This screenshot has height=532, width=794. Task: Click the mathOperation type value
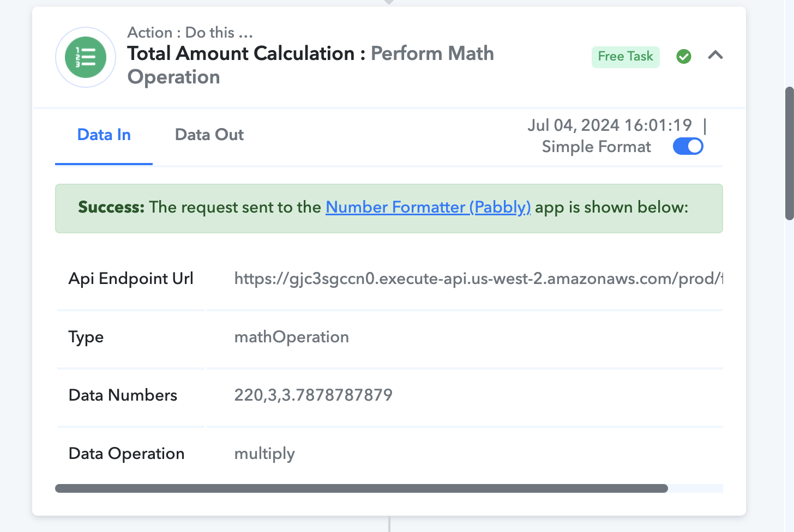coord(291,337)
